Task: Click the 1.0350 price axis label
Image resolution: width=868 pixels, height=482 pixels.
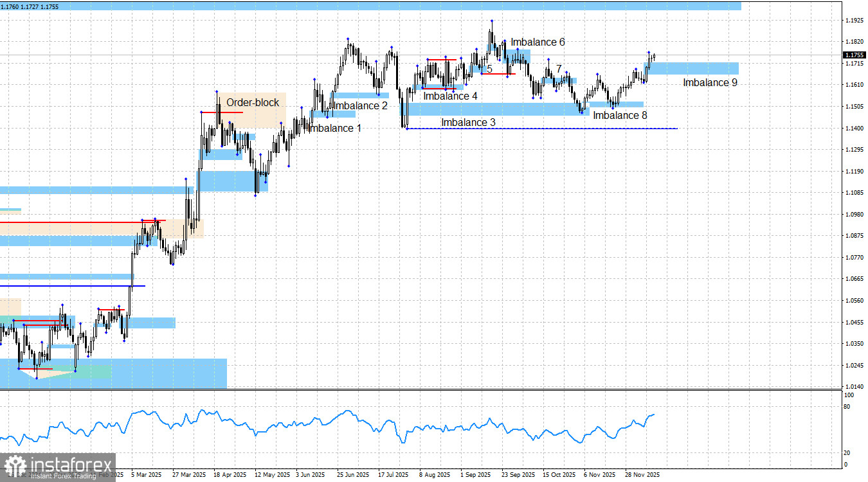Action: (854, 344)
